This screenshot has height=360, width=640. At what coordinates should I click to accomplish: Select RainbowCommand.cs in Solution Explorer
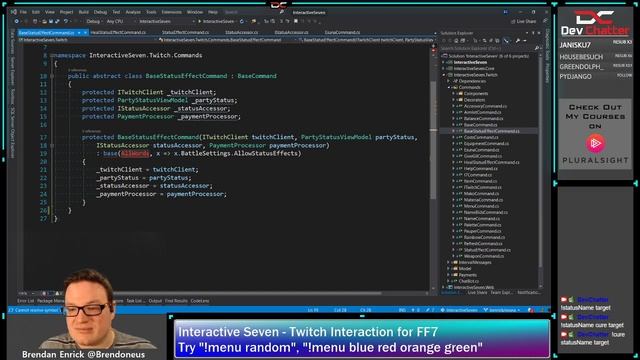(484, 237)
